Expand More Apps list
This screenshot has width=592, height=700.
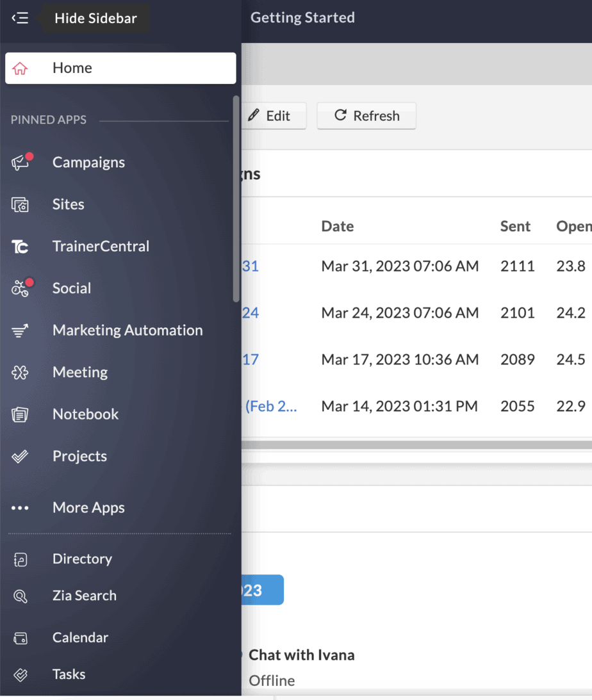(88, 508)
